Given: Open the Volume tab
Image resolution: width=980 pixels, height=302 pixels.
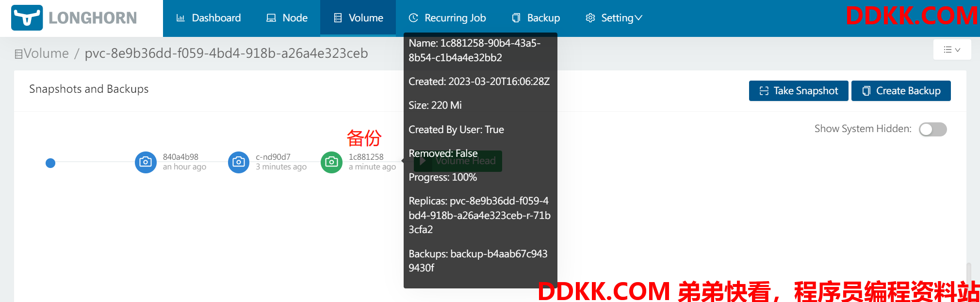Looking at the screenshot, I should tap(358, 18).
